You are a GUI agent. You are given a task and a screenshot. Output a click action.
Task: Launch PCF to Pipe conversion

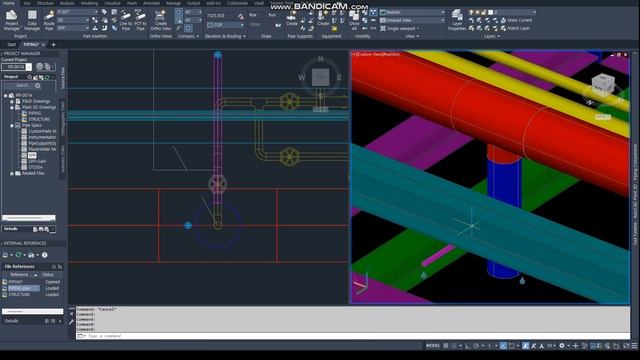coord(140,20)
